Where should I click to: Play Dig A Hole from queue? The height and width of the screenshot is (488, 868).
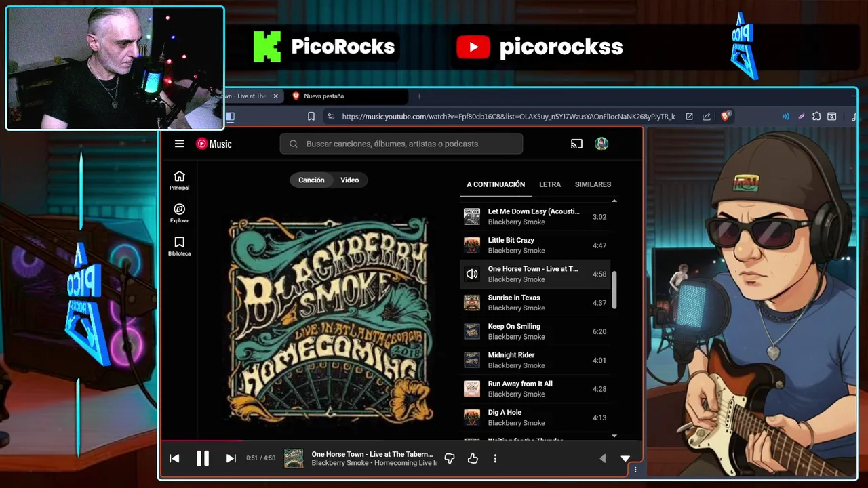(534, 418)
